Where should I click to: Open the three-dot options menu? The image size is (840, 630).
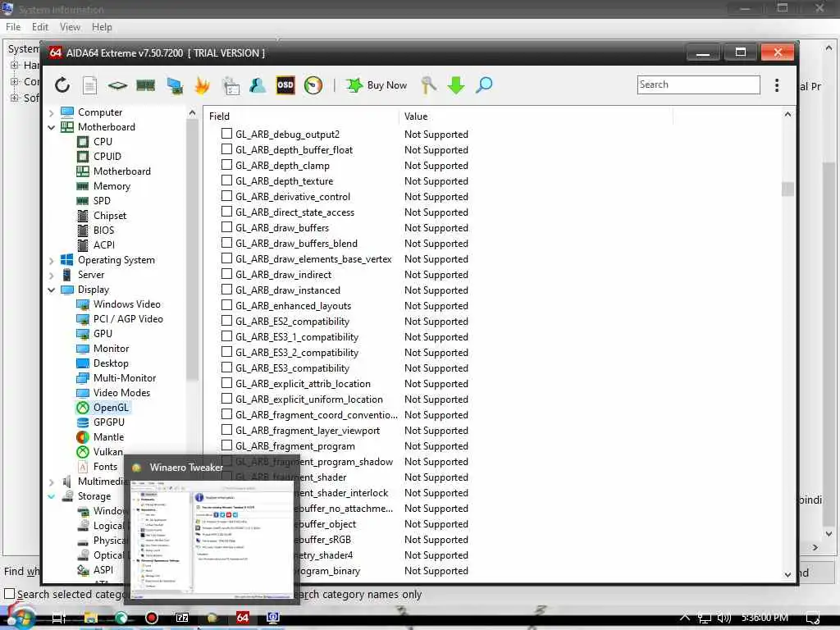coord(777,85)
